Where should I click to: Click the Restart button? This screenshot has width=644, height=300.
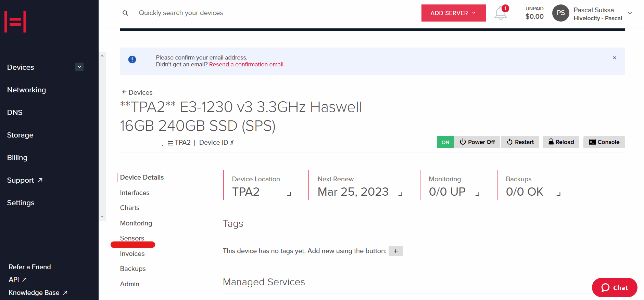point(520,142)
